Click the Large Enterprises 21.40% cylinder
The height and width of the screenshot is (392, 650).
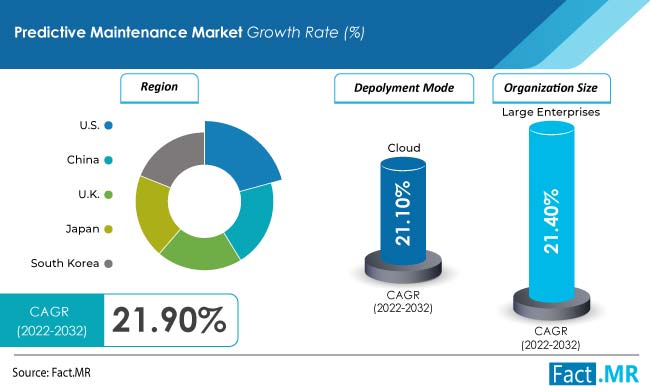552,212
